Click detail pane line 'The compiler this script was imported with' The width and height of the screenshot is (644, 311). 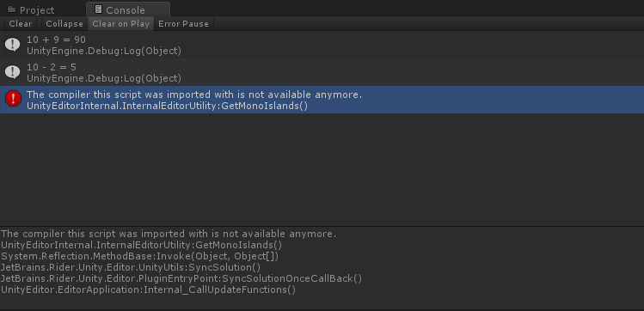tap(169, 234)
